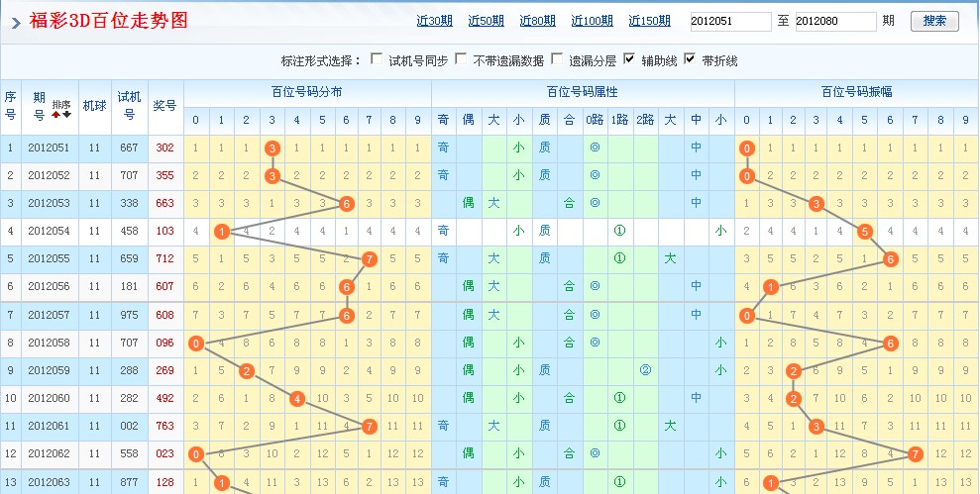Viewport: 980px width, 494px height.
Task: Click the 百位号码分布 section header
Action: 307,92
